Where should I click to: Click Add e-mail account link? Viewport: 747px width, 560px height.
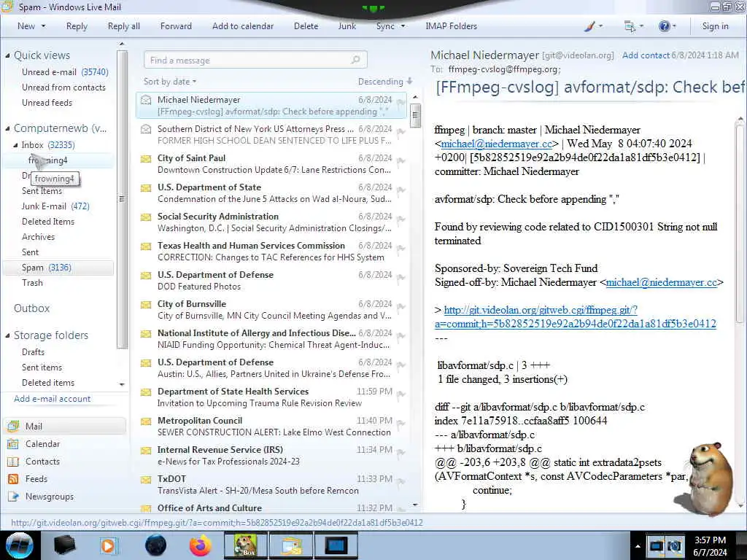(52, 399)
